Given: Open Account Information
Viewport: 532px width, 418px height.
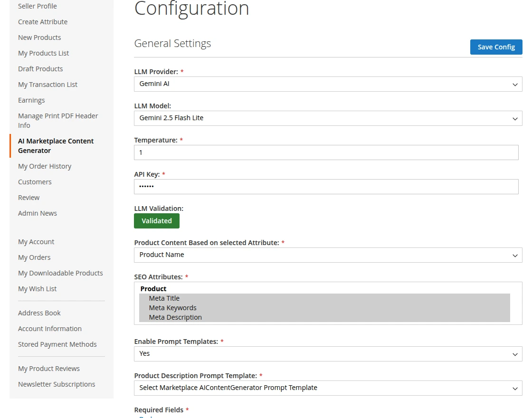Looking at the screenshot, I should 50,329.
